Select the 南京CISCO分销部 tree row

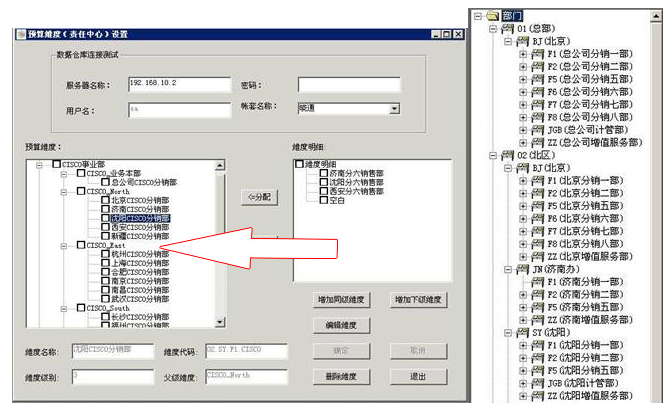140,281
